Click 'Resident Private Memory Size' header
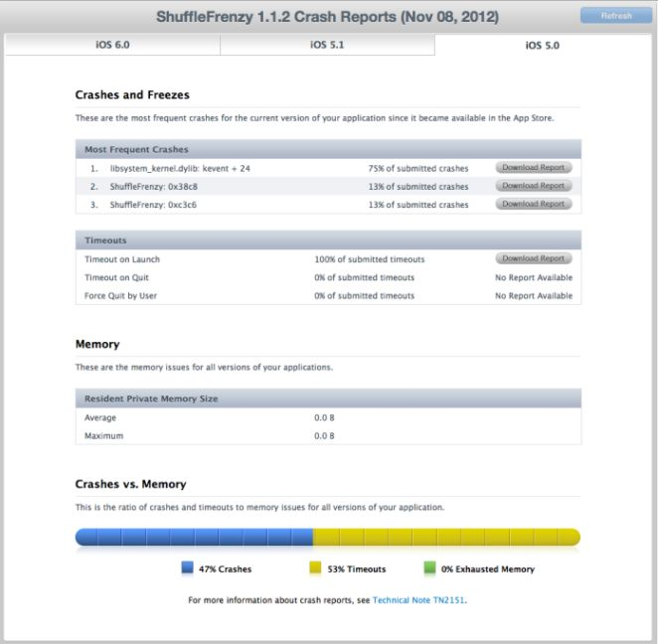This screenshot has height=644, width=658. pos(328,399)
